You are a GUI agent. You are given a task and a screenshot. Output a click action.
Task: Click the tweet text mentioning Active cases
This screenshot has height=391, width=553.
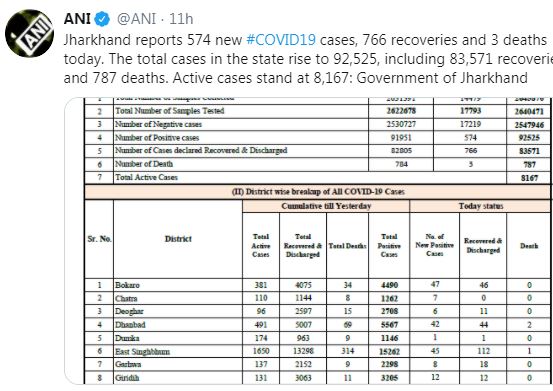296,78
